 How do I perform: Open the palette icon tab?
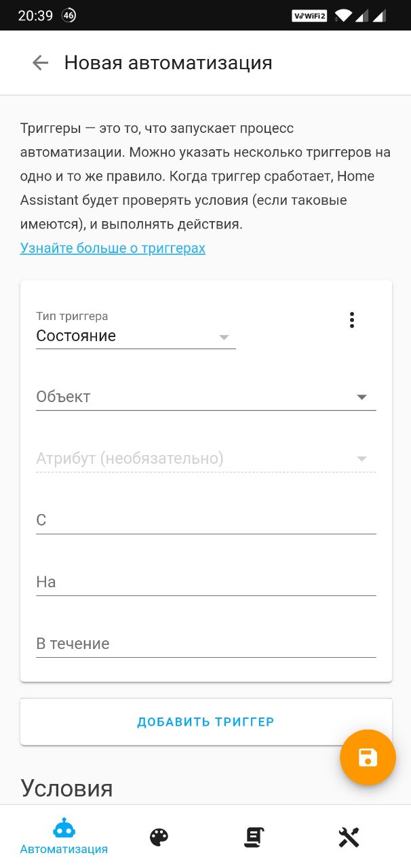coord(159,837)
